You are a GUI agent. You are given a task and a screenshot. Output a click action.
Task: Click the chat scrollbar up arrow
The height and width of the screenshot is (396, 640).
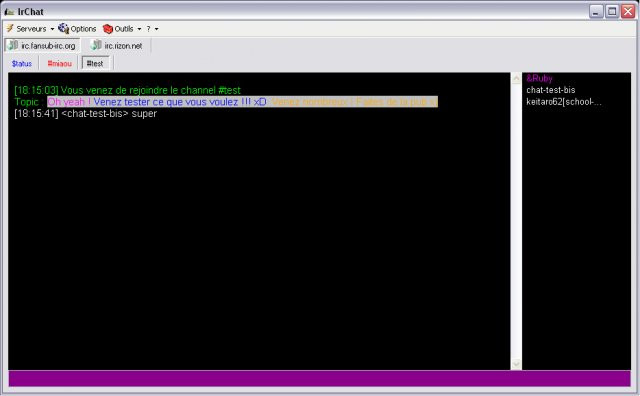pos(516,78)
